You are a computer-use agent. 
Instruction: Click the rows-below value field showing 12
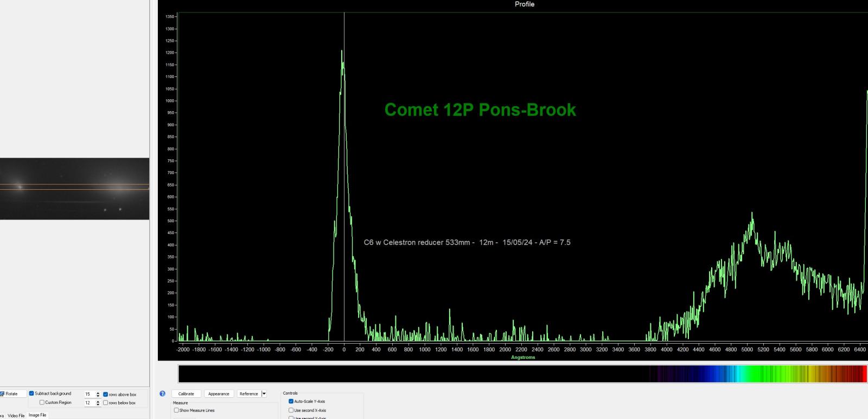89,403
